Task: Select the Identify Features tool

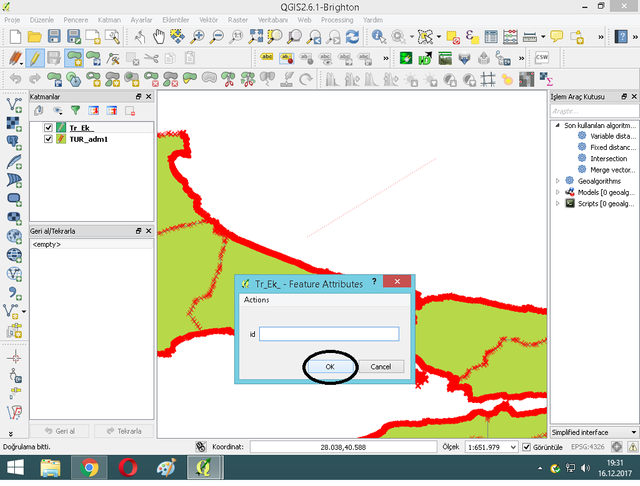Action: (379, 37)
